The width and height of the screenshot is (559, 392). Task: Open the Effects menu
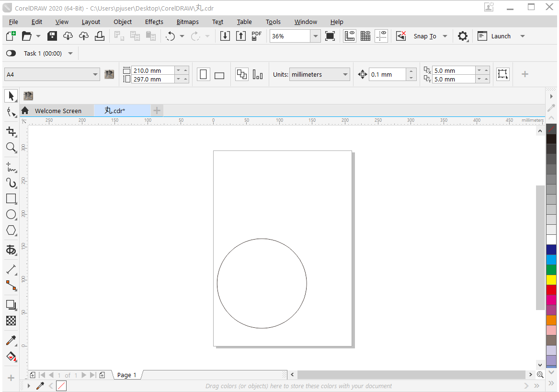coord(154,22)
